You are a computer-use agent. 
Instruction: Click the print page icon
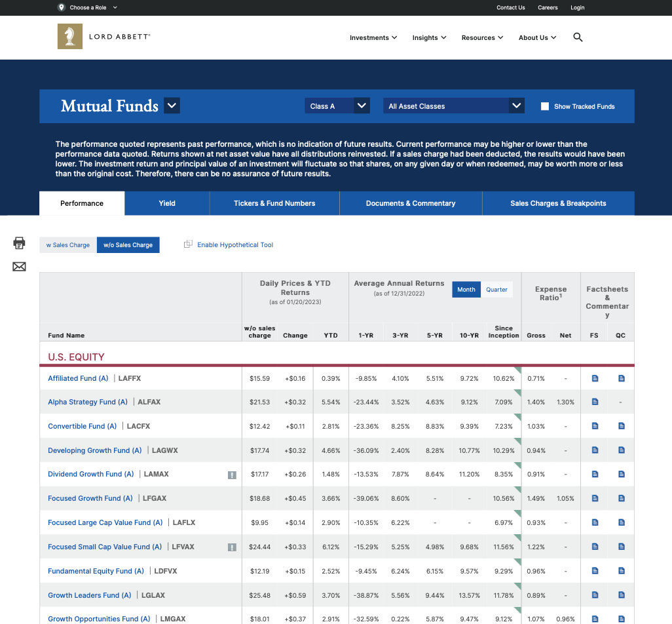tap(19, 243)
